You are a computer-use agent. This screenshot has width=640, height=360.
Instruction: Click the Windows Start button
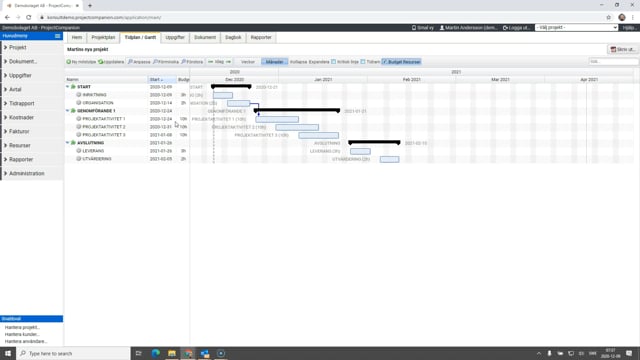point(8,353)
